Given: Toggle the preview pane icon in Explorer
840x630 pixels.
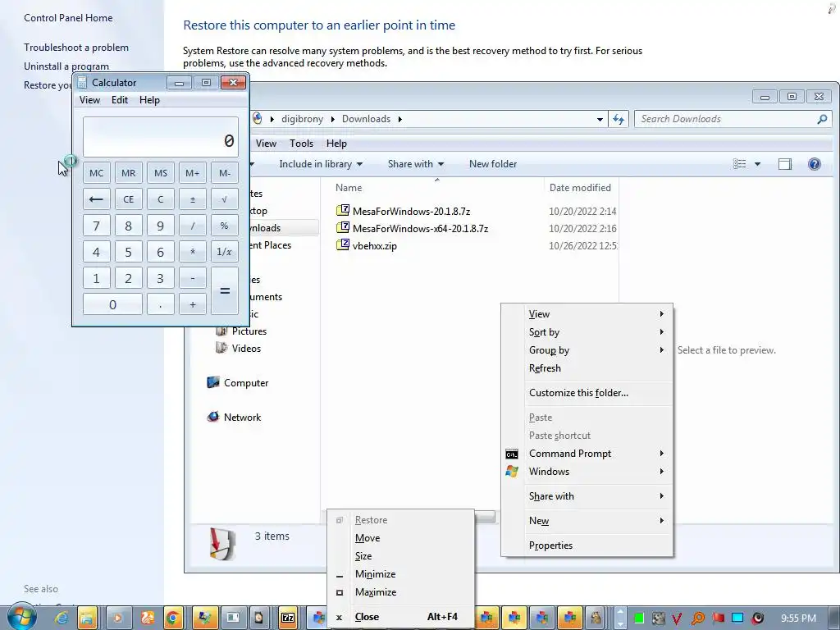Looking at the screenshot, I should point(785,164).
